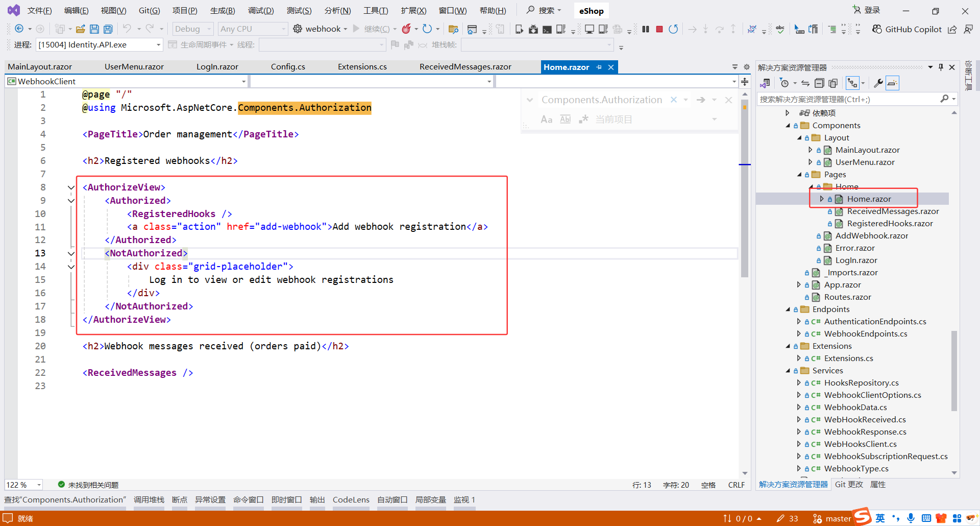Open the 122 % zoom level dropdown

click(x=23, y=485)
